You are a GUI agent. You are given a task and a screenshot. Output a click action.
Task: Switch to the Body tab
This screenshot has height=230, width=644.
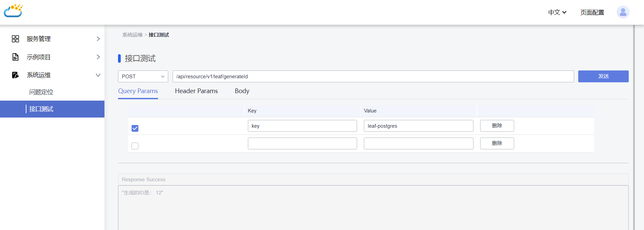(x=242, y=91)
